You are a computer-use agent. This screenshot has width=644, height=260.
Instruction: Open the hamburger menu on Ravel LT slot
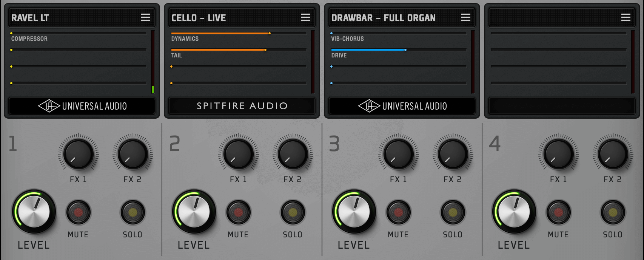146,17
